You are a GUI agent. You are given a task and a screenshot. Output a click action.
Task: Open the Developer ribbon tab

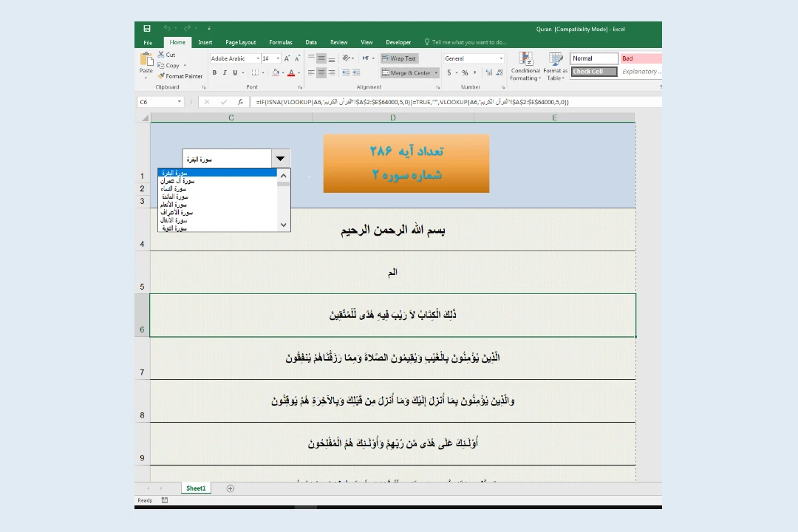pyautogui.click(x=398, y=42)
